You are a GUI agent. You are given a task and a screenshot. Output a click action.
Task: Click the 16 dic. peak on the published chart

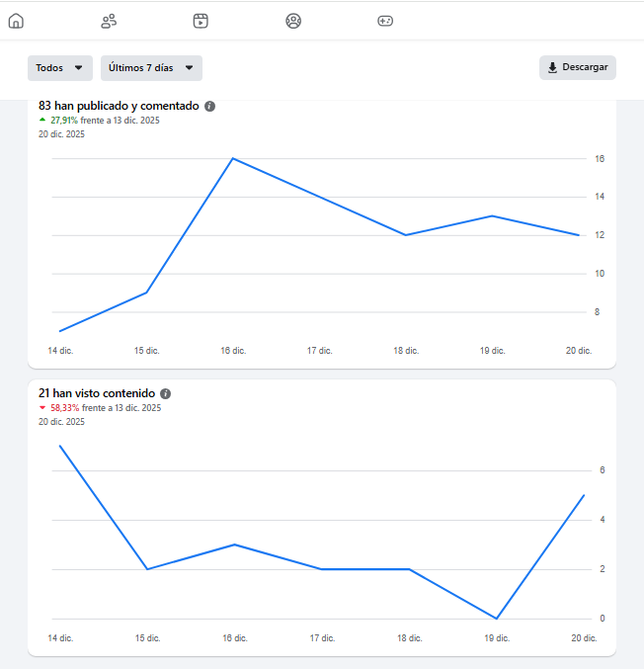tap(232, 158)
